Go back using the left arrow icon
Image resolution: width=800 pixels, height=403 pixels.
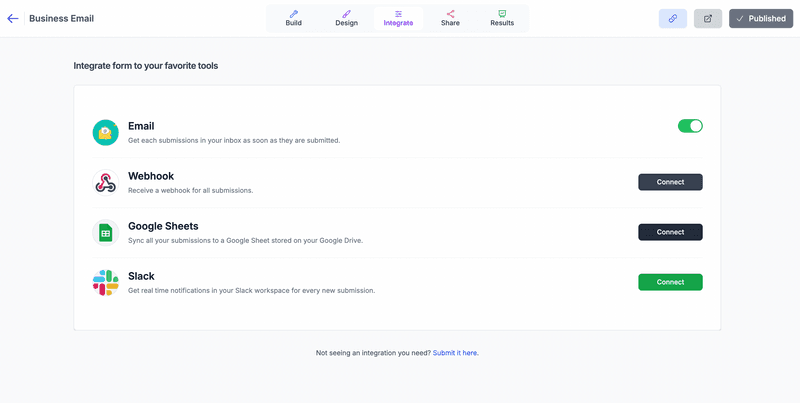[x=13, y=18]
